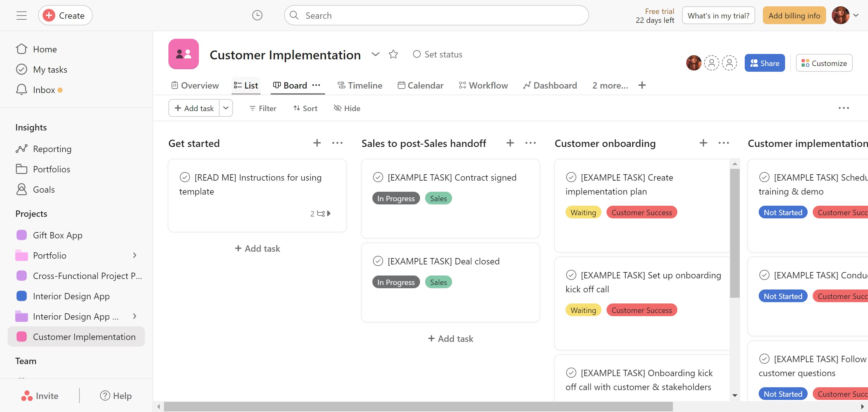Click the yellow Waiting status tag

(x=583, y=213)
